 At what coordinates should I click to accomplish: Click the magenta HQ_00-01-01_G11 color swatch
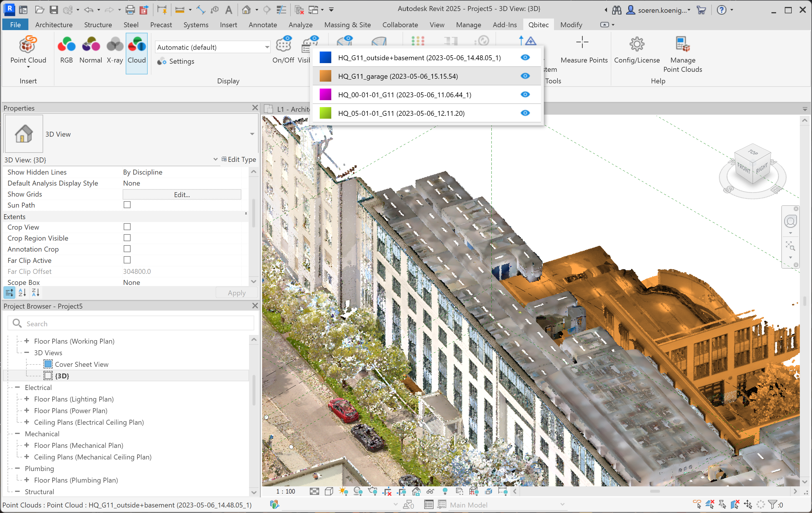[325, 95]
